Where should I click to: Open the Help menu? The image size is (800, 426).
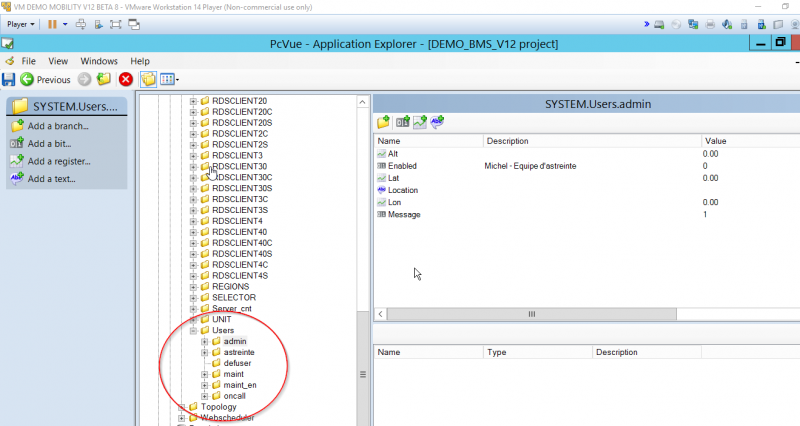[140, 61]
